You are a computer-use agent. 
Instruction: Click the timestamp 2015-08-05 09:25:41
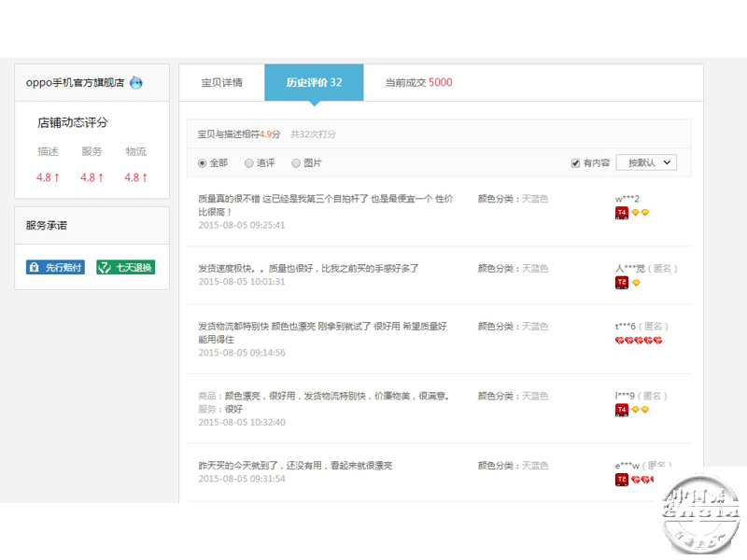coord(242,225)
